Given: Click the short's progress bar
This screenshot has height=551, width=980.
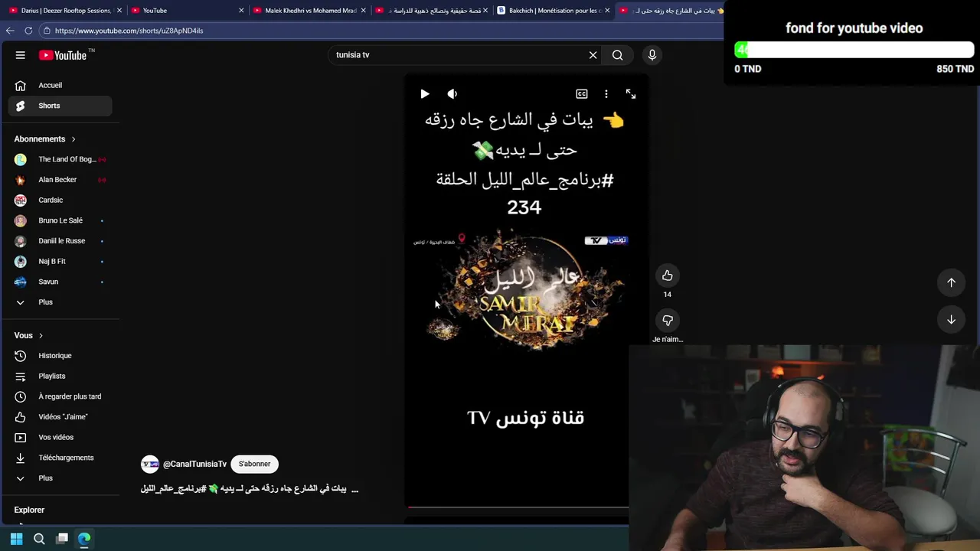Looking at the screenshot, I should (517, 507).
